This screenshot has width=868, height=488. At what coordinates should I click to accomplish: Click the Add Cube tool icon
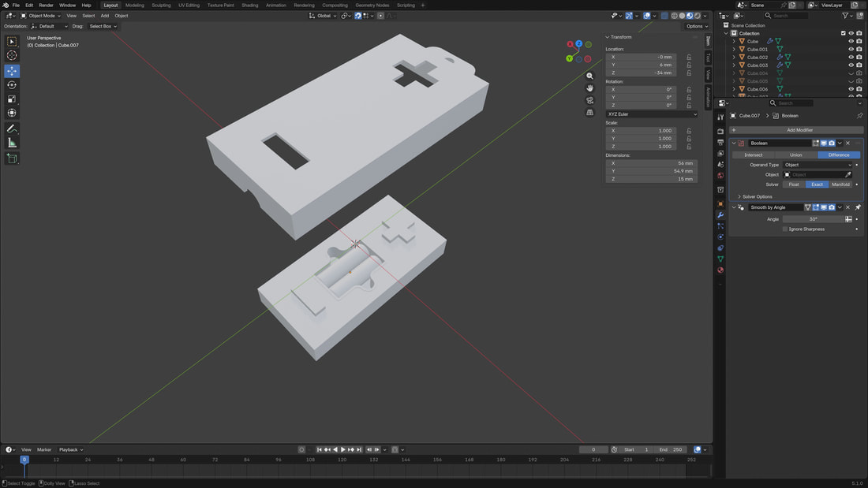click(x=12, y=158)
